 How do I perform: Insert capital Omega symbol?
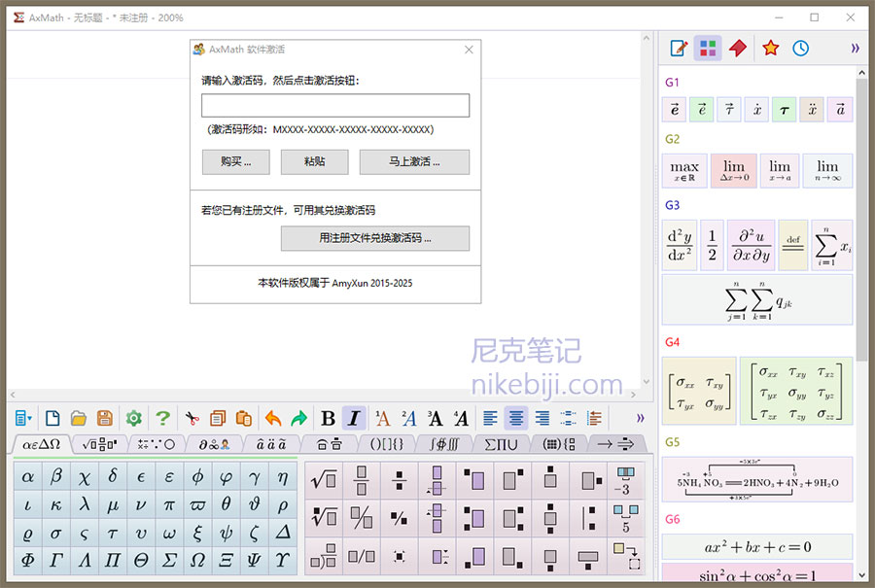click(x=197, y=560)
